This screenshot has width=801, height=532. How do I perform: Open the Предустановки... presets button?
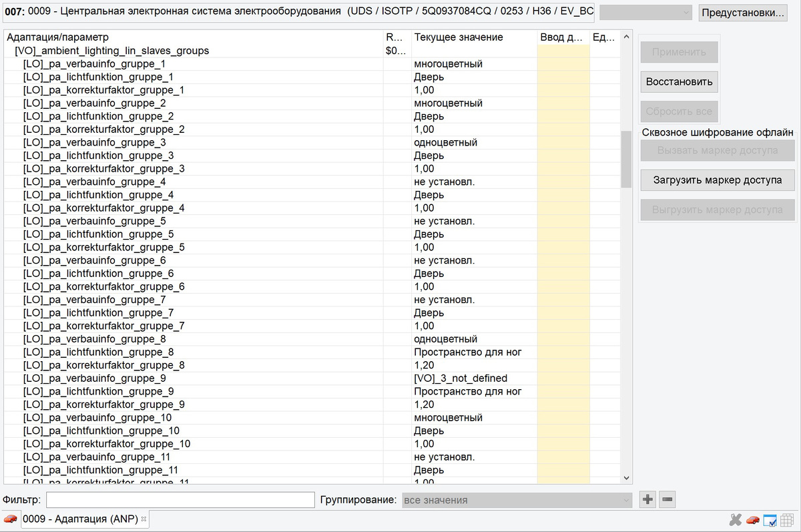coord(742,13)
